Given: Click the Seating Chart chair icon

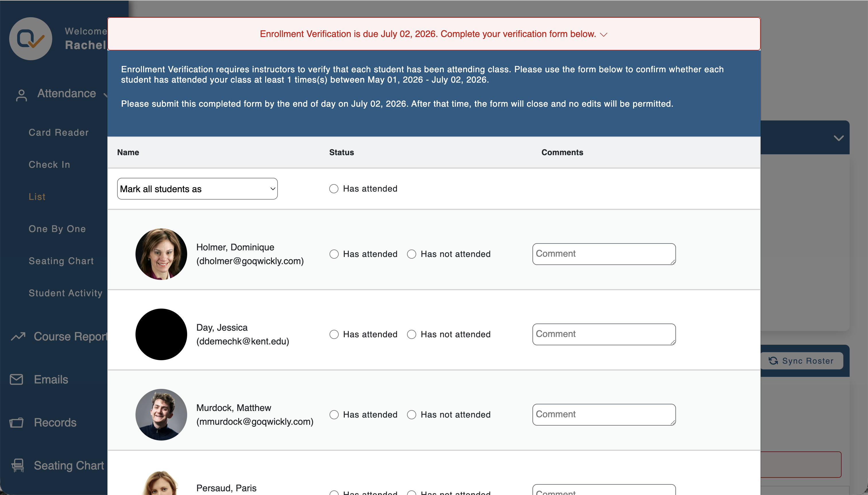Looking at the screenshot, I should coord(18,465).
